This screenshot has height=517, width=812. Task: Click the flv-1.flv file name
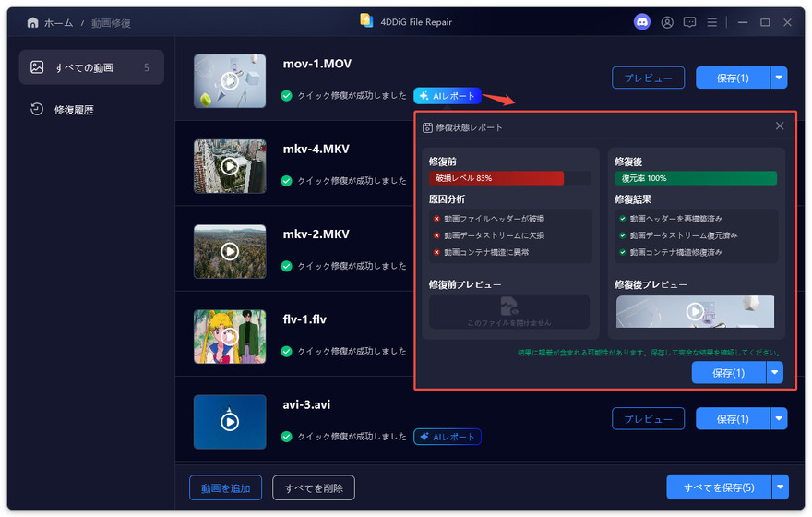pos(304,319)
